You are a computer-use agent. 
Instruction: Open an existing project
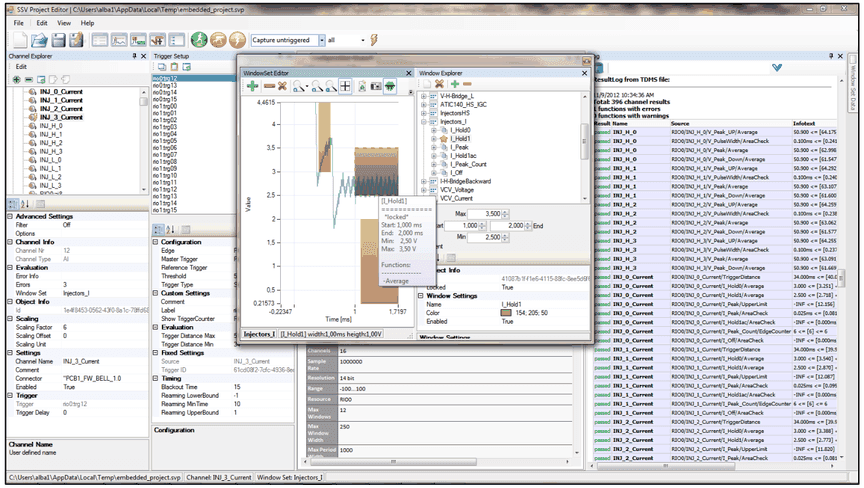(x=39, y=40)
